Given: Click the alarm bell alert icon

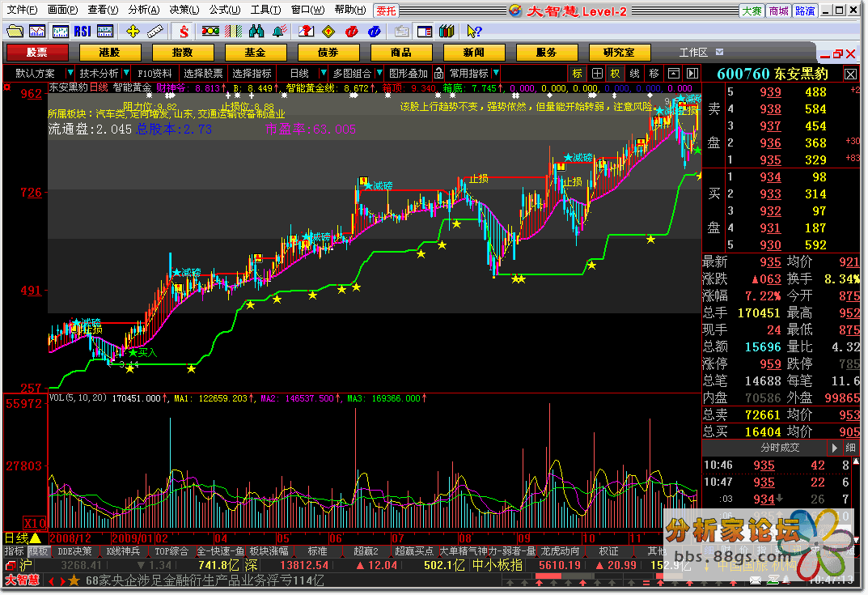Looking at the screenshot, I should point(280,31).
